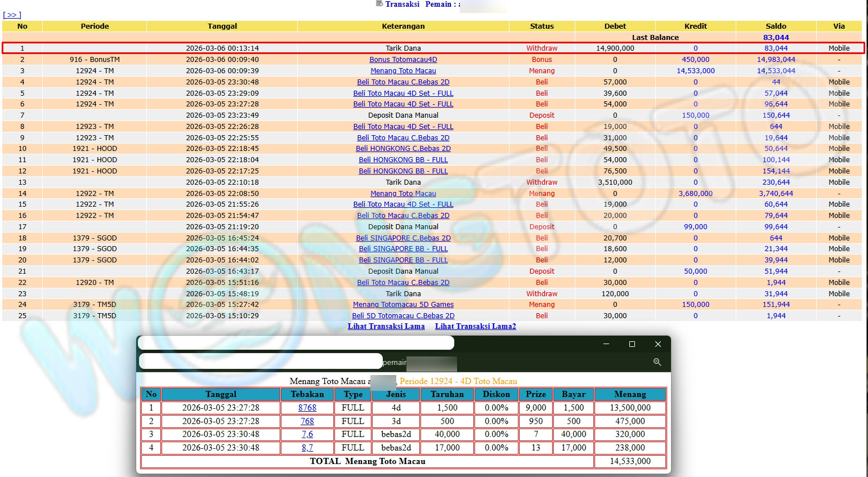
Task: Click Tebakan 7,6 bebas2d link
Action: point(307,434)
